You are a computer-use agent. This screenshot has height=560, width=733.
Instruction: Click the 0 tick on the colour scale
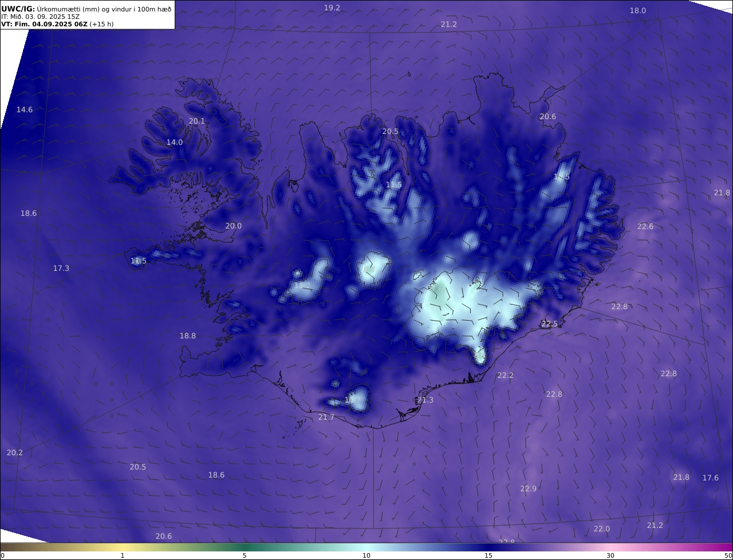pos(2,555)
